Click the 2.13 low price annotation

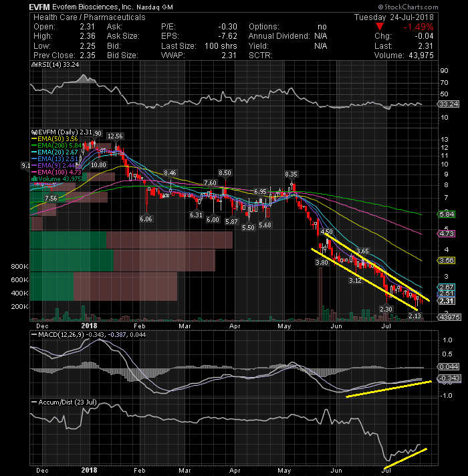[x=415, y=316]
